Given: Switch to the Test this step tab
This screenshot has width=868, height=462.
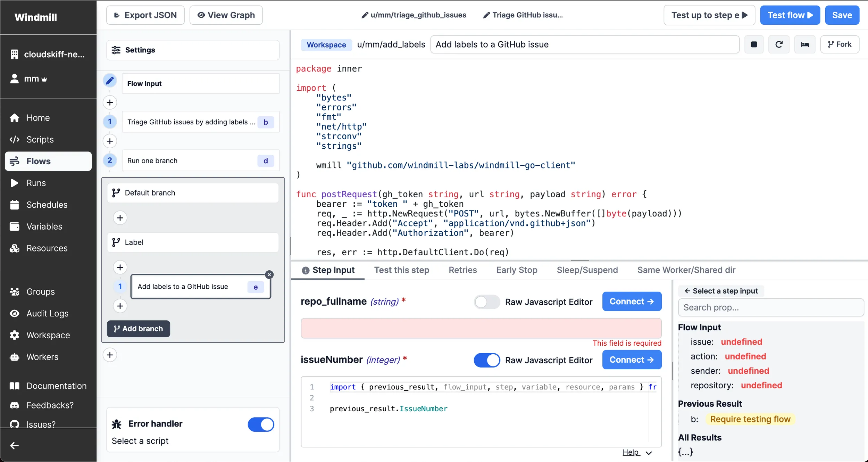Looking at the screenshot, I should [x=401, y=270].
